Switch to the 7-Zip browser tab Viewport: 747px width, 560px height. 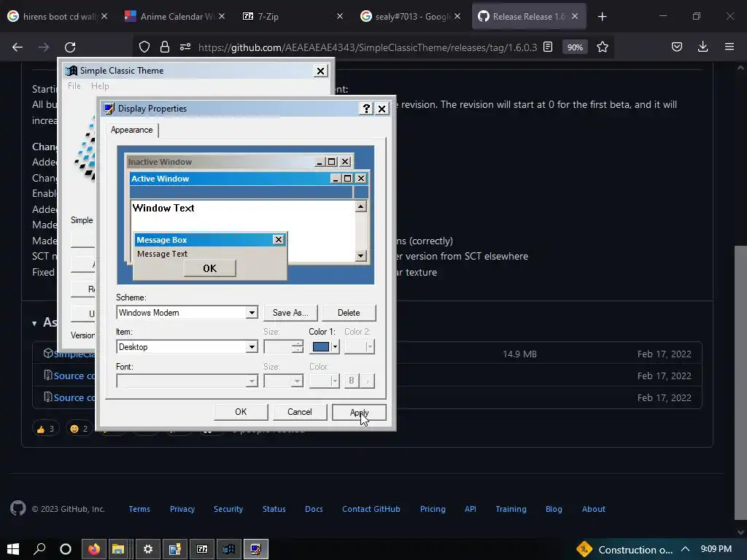point(290,17)
